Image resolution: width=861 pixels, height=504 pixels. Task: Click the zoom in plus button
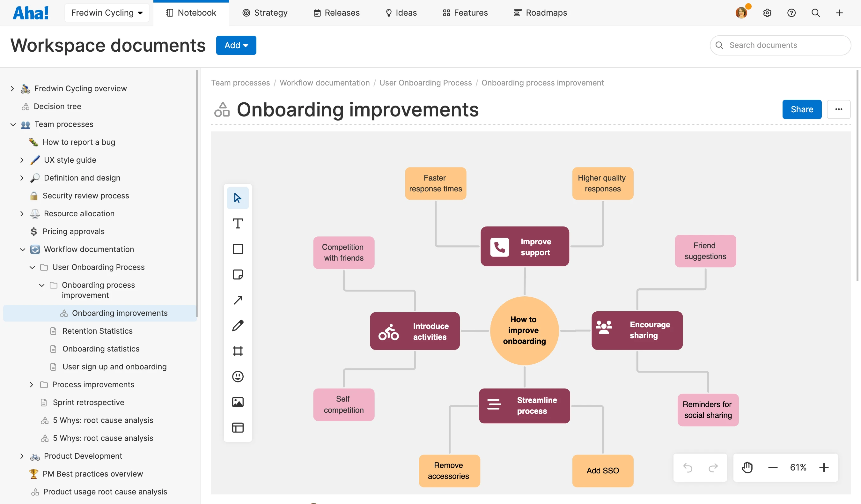coord(824,467)
